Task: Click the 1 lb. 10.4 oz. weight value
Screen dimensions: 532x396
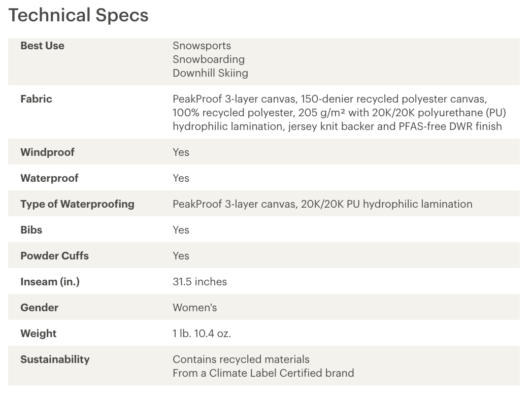Action: click(x=202, y=334)
